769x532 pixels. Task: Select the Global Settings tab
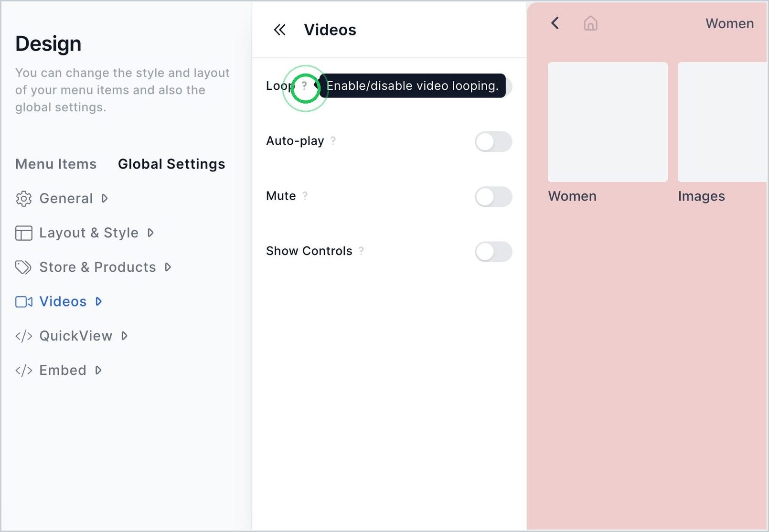click(171, 164)
